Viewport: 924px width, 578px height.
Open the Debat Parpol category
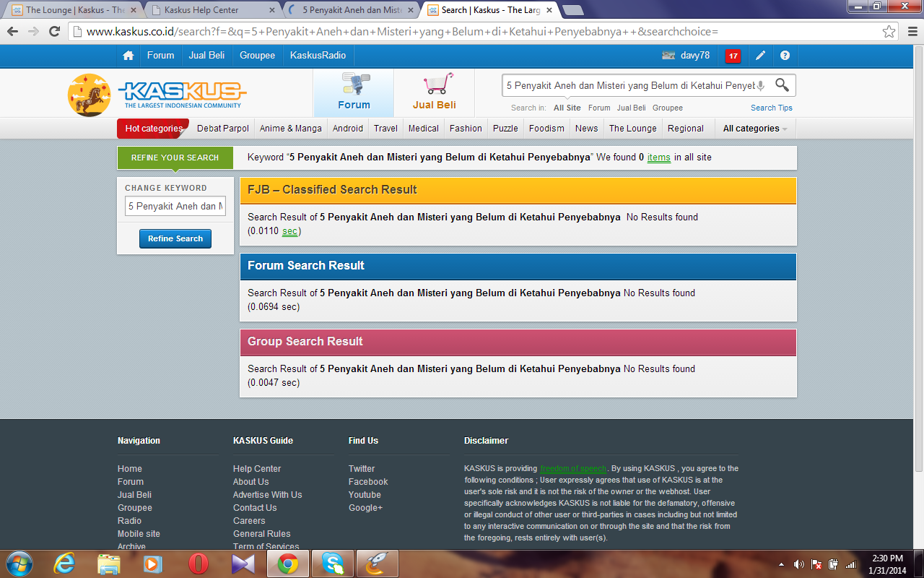(x=223, y=129)
